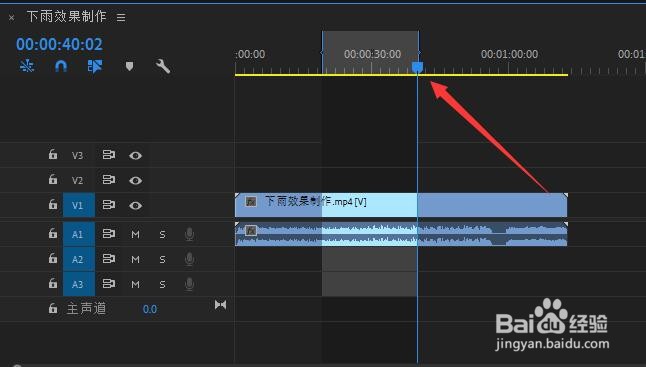The height and width of the screenshot is (367, 646).
Task: Toggle A1 track targeting
Action: click(79, 234)
